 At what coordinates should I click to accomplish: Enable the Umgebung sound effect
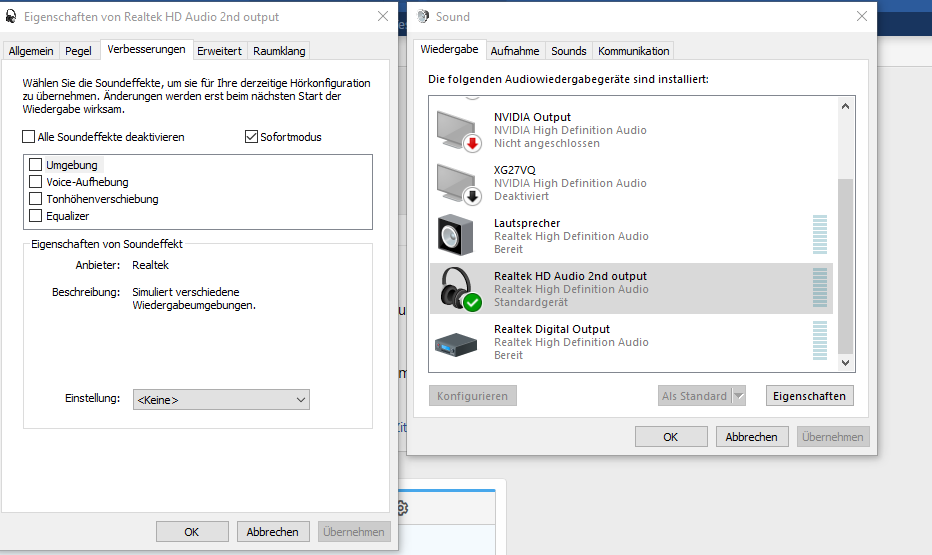(x=36, y=165)
